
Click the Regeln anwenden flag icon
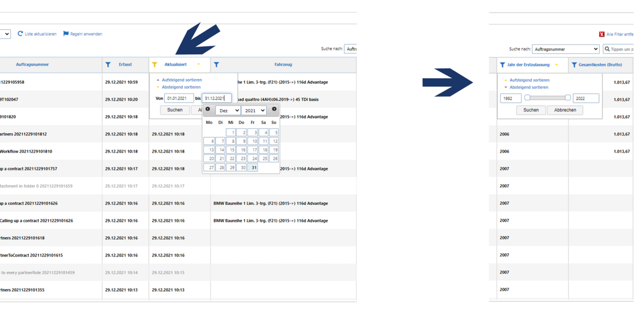[66, 34]
